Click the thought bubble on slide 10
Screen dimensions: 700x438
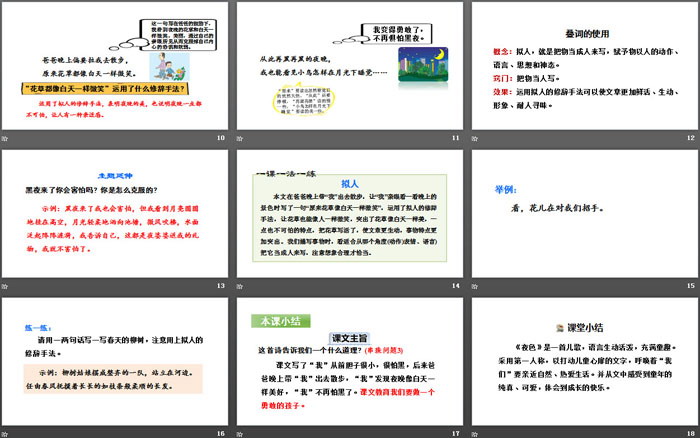click(179, 34)
